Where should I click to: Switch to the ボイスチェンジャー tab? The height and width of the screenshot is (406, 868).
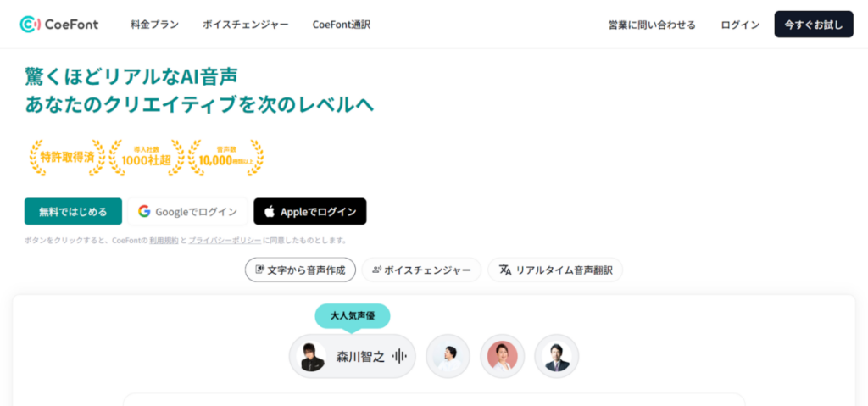click(x=420, y=270)
